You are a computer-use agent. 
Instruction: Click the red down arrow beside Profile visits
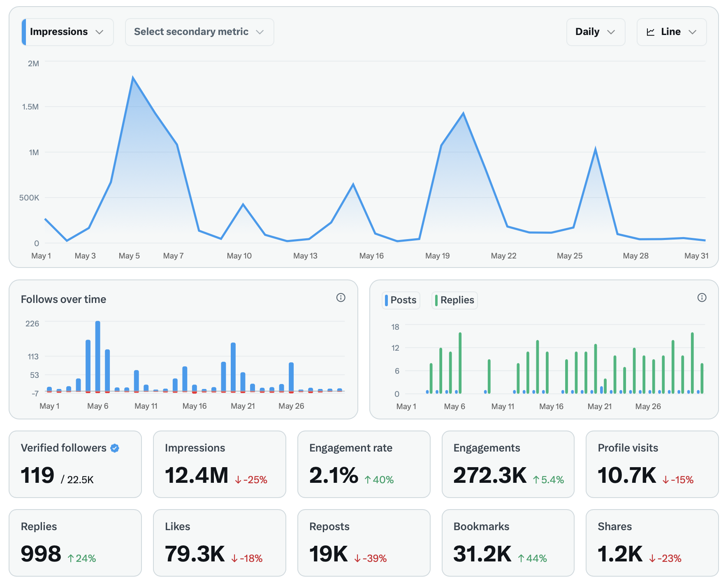[667, 479]
